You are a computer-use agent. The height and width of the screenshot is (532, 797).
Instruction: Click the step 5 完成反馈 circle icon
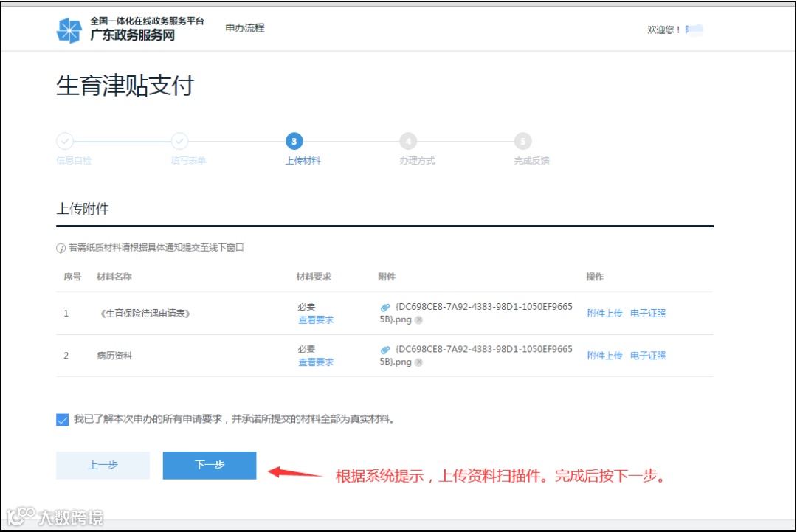click(522, 141)
